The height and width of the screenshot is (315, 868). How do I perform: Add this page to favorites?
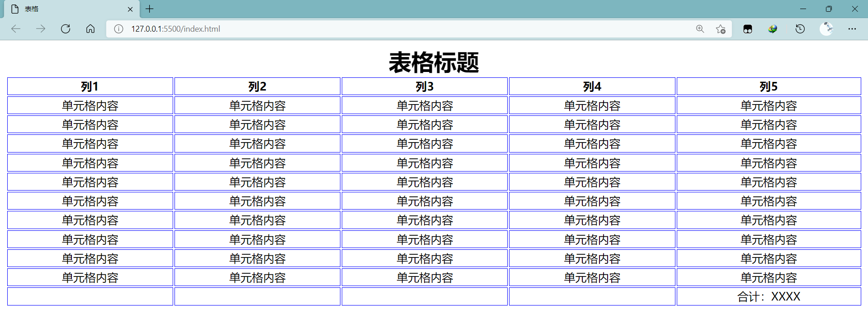point(721,29)
